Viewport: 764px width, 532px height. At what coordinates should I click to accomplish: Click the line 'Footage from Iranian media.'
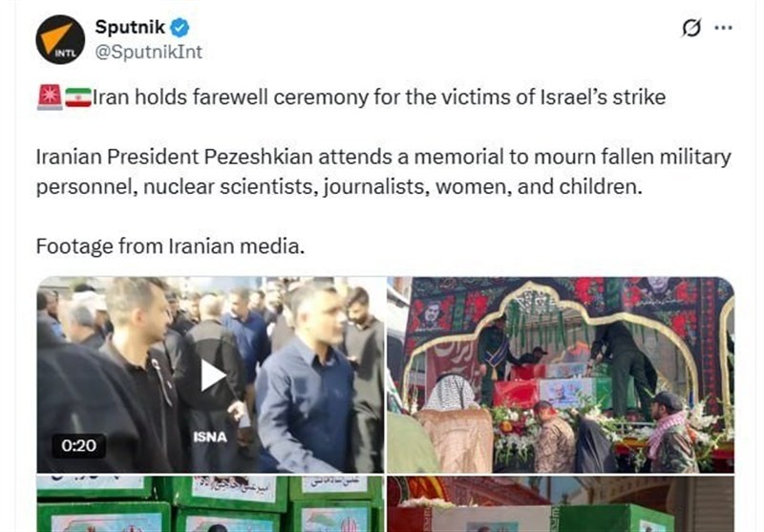pos(170,246)
